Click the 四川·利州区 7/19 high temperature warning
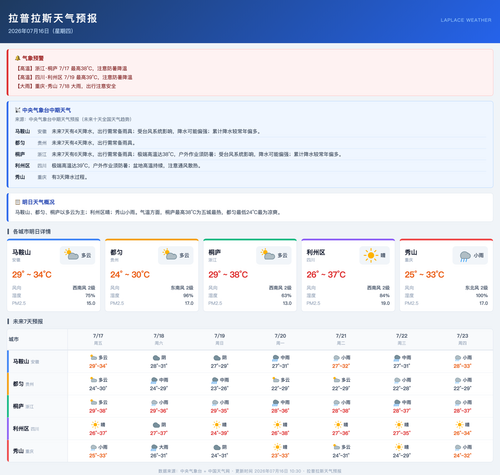 tap(74, 77)
